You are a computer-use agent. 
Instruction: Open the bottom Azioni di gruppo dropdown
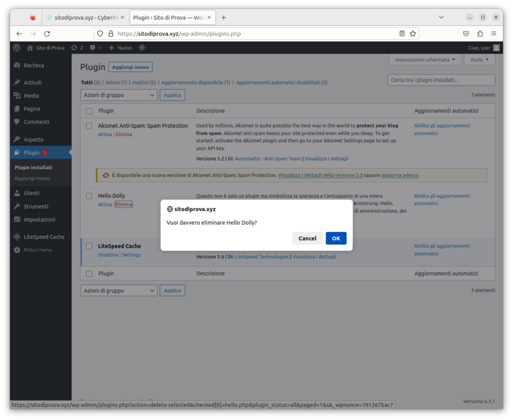119,290
